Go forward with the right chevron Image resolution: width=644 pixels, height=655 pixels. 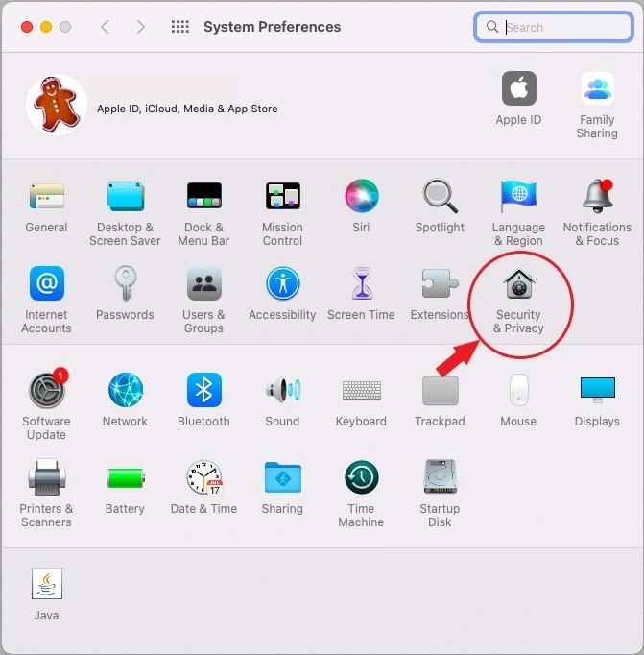click(x=141, y=27)
